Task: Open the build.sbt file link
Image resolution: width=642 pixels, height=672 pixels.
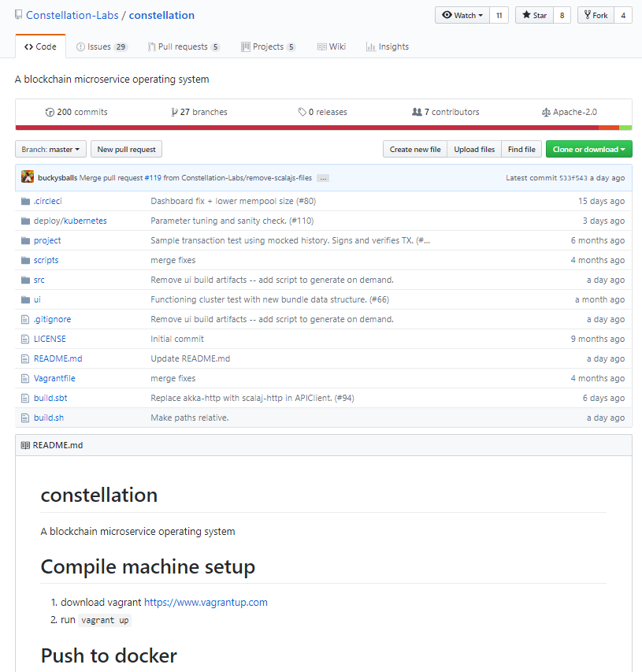Action: point(50,398)
